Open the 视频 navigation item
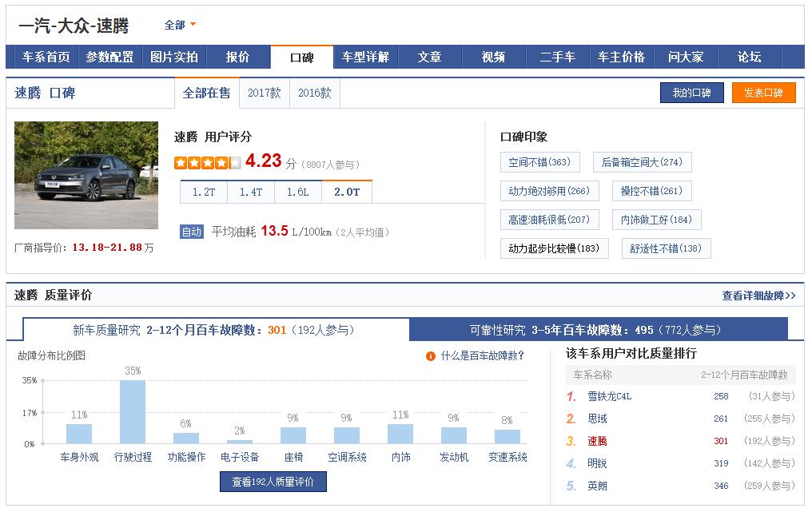The width and height of the screenshot is (812, 508). click(493, 57)
